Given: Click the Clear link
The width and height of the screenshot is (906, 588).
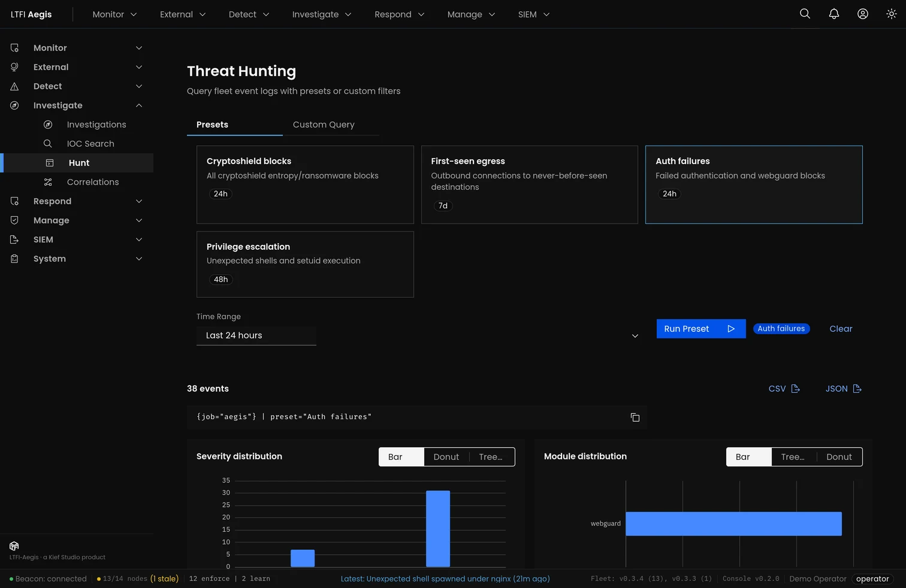Looking at the screenshot, I should click(841, 329).
